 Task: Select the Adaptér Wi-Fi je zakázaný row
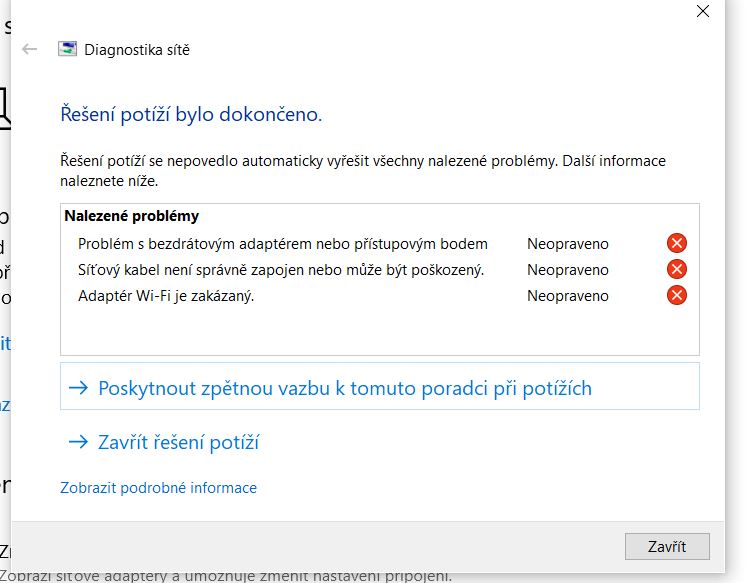[x=166, y=295]
